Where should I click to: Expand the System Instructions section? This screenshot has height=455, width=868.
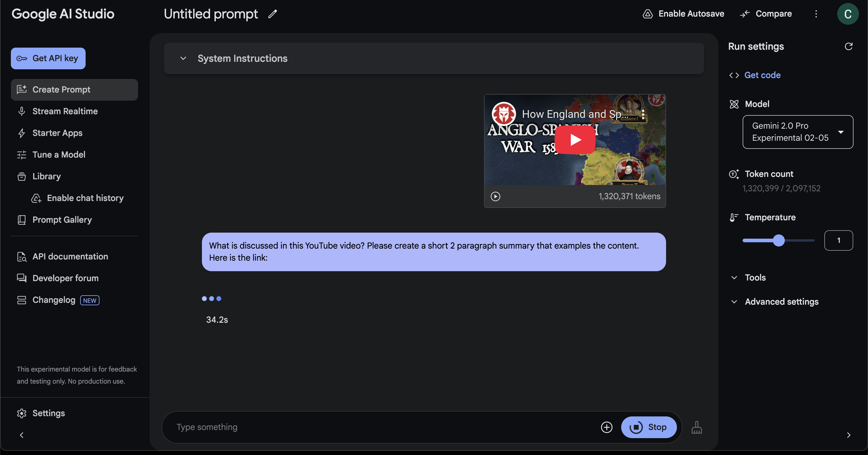[x=183, y=58]
